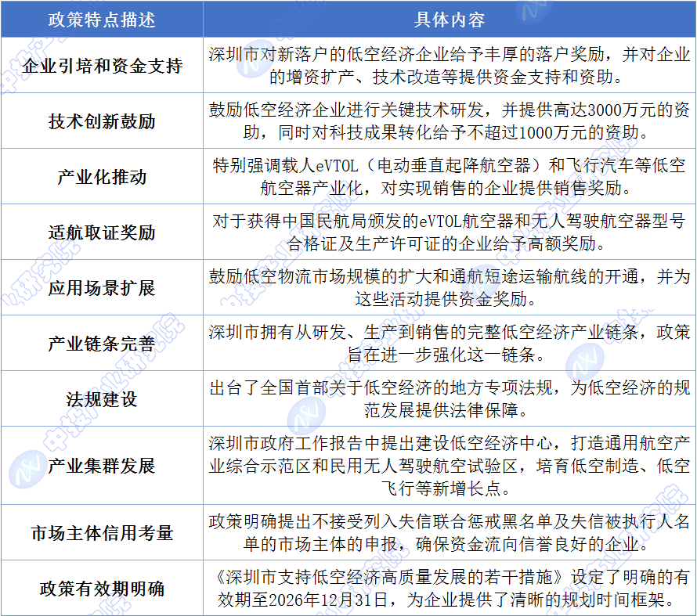This screenshot has width=697, height=616.
Task: Click the description mentioning 落户奖励 for new enterprises
Action: click(x=450, y=66)
